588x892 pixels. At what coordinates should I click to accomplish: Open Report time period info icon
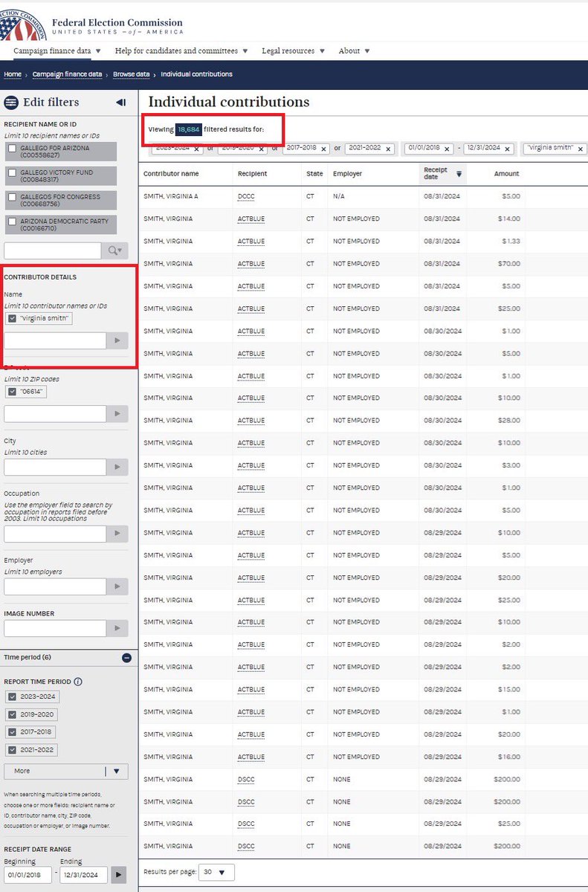click(78, 682)
